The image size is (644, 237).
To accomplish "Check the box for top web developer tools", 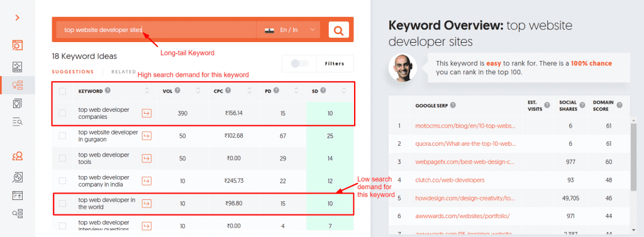I will [62, 158].
